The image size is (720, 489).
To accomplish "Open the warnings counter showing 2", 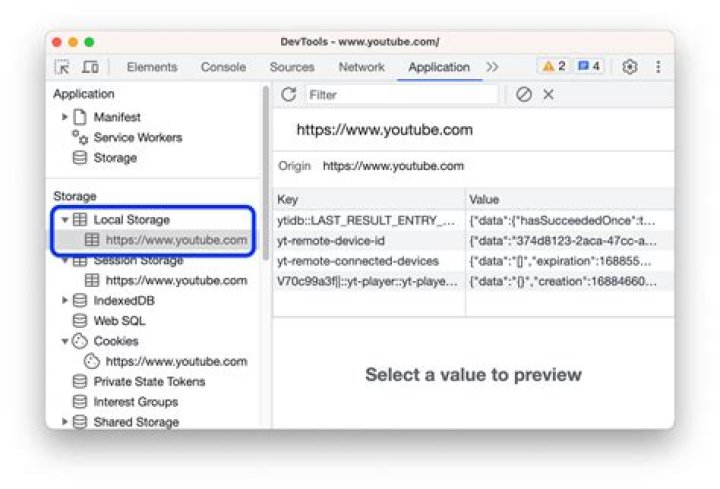I will click(x=553, y=67).
